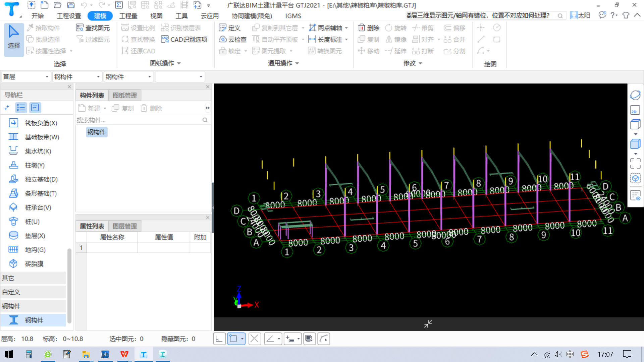Open the 云应用 ribbon tab
This screenshot has height=362, width=644.
point(210,16)
